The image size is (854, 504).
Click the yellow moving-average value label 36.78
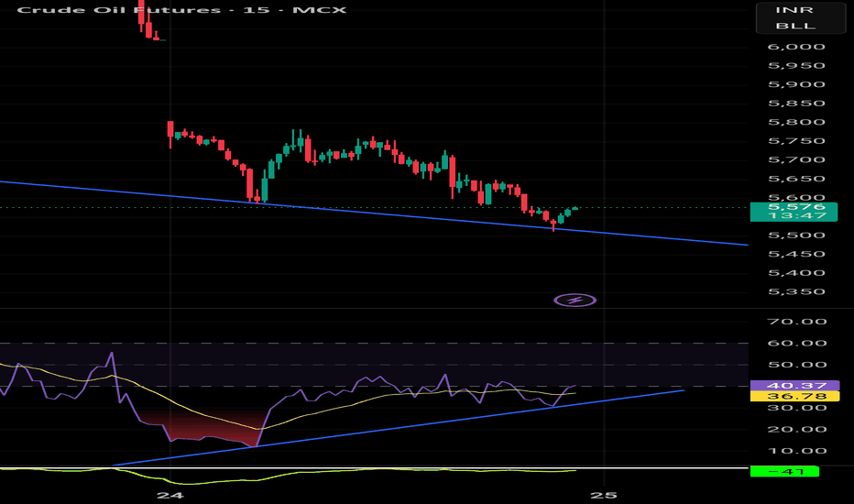794,397
